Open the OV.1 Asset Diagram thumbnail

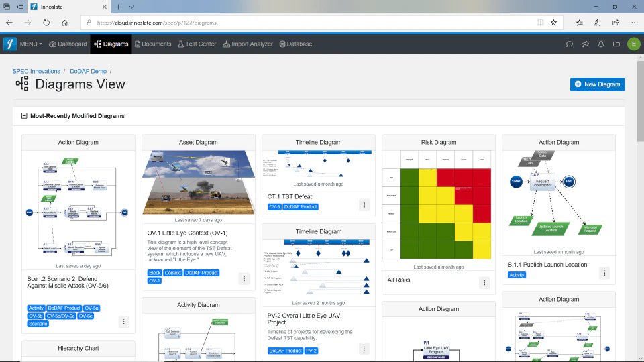coord(199,182)
